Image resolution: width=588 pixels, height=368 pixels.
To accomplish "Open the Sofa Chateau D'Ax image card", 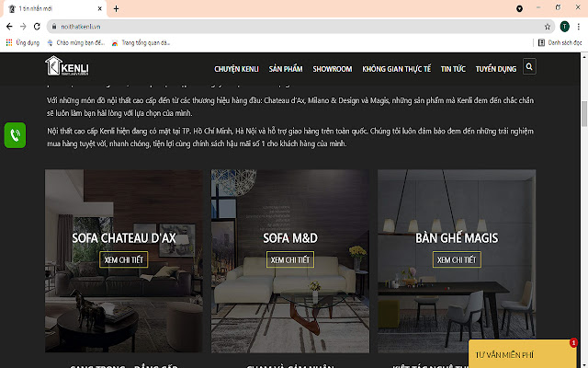I will 124,261.
